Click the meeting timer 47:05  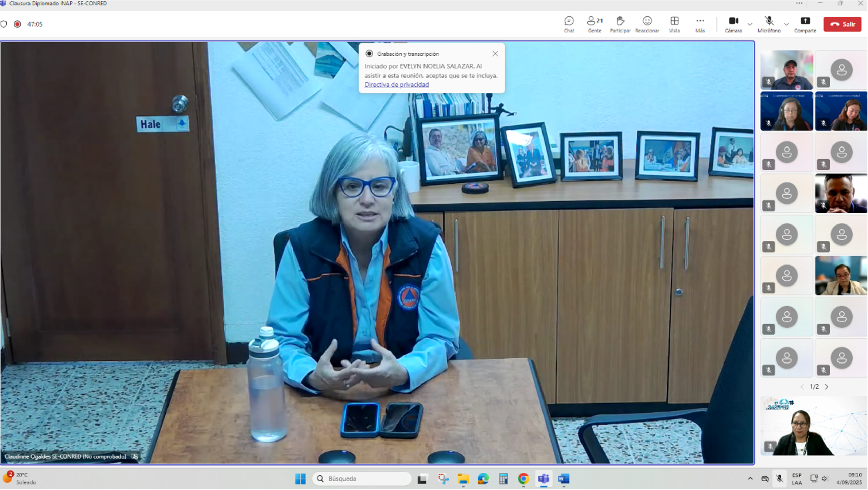tap(35, 24)
